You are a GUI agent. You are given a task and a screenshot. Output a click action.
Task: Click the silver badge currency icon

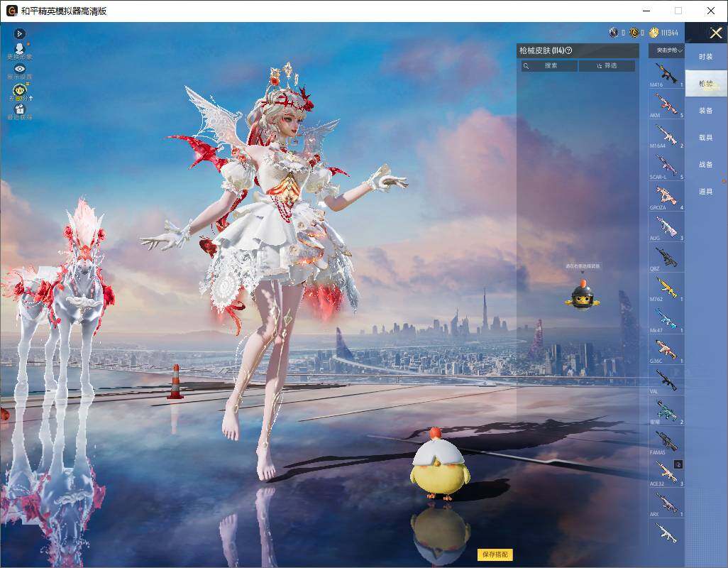[614, 33]
